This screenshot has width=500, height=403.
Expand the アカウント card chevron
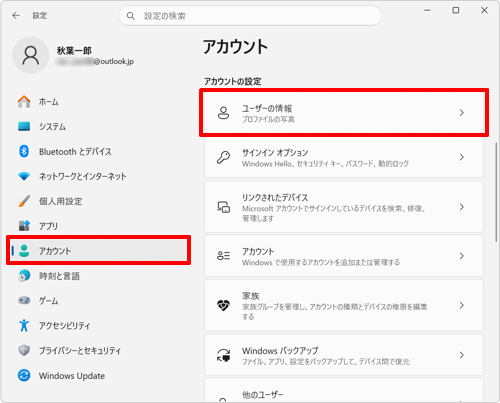coord(462,256)
